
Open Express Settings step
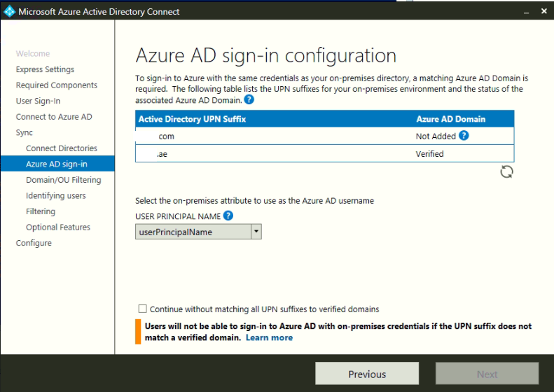(x=45, y=69)
